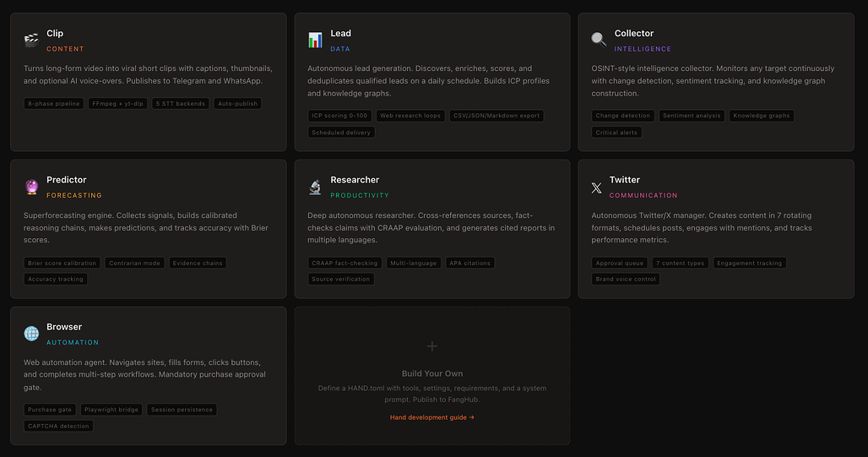Select the 8-phase pipeline tag
Screen dimensions: 868x457
click(x=53, y=104)
